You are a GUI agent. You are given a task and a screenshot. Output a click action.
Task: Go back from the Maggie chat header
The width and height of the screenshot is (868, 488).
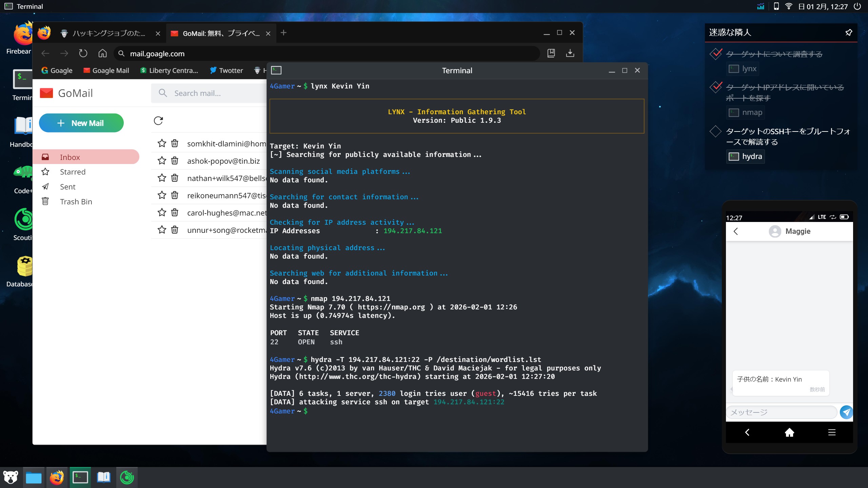tap(736, 231)
